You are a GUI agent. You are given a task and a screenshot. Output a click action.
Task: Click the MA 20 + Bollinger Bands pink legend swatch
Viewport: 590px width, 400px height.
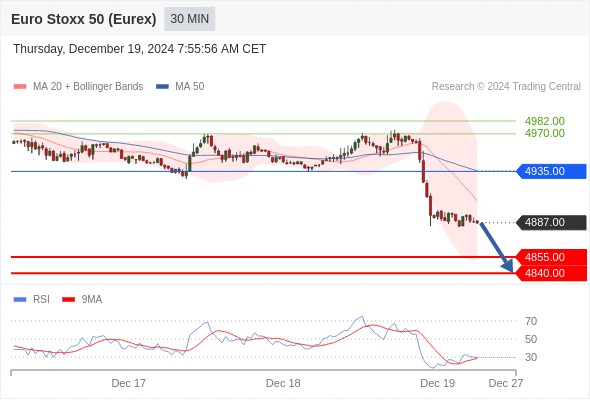pos(20,87)
